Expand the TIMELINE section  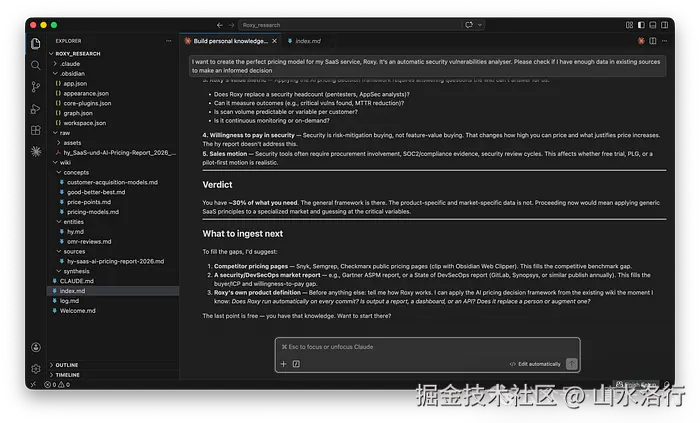tap(113, 375)
